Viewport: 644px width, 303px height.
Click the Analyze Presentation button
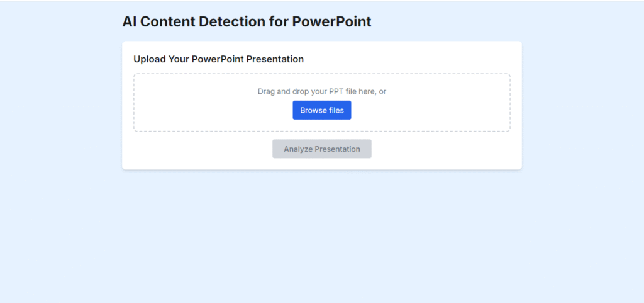(x=321, y=149)
